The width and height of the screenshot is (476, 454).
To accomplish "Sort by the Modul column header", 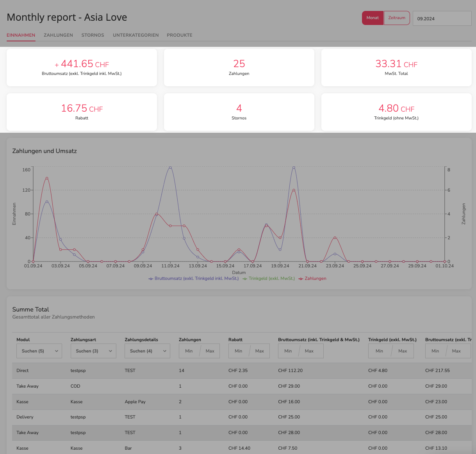I will coord(23,340).
